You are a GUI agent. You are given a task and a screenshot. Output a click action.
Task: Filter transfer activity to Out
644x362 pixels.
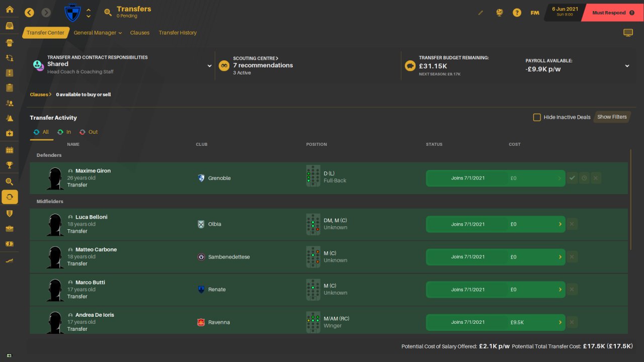89,132
